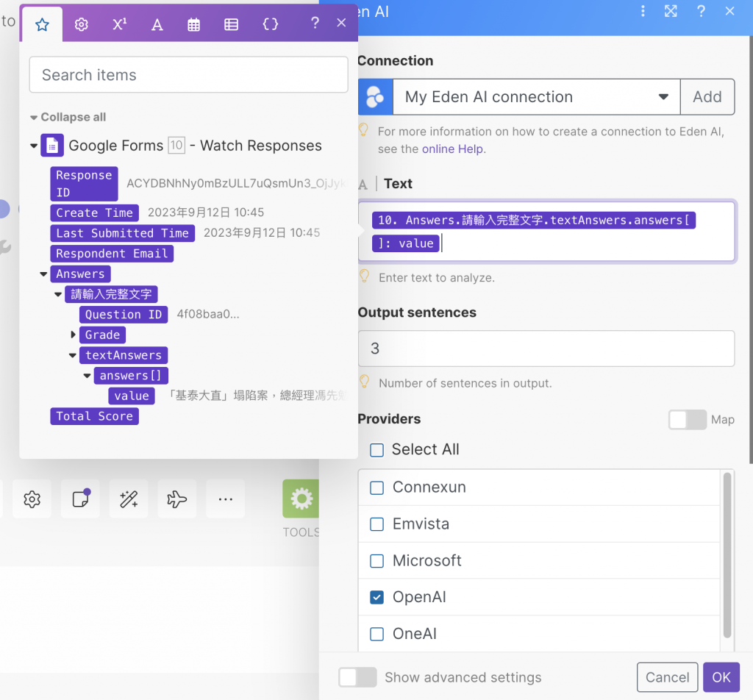
Task: Select the Question ID pill
Action: (124, 315)
